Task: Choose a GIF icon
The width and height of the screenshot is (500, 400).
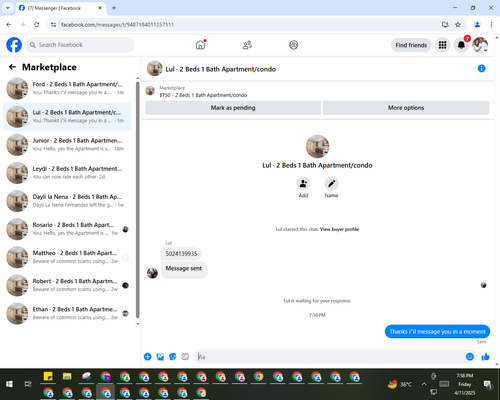Action: 185,357
